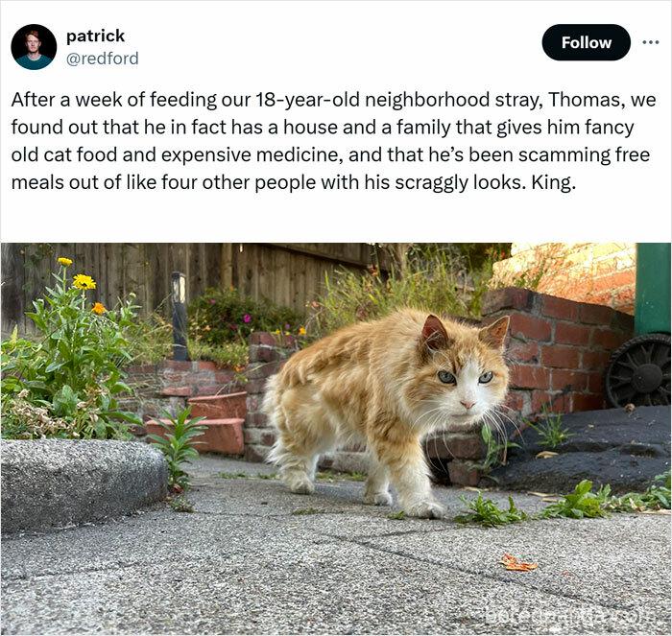
Task: Click the orange leaf on the pavement
Action: 517,563
